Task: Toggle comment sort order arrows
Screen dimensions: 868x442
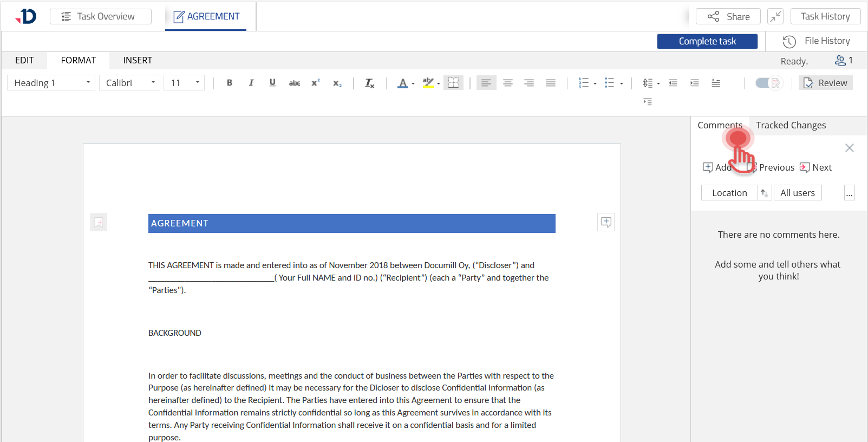Action: coord(764,193)
